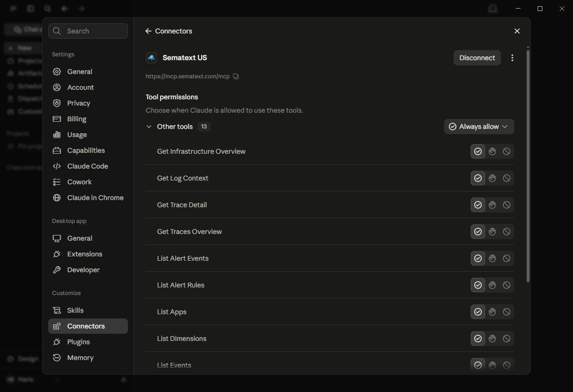Viewport: 573px width, 392px height.
Task: Open Capabilities settings
Action: pyautogui.click(x=88, y=150)
